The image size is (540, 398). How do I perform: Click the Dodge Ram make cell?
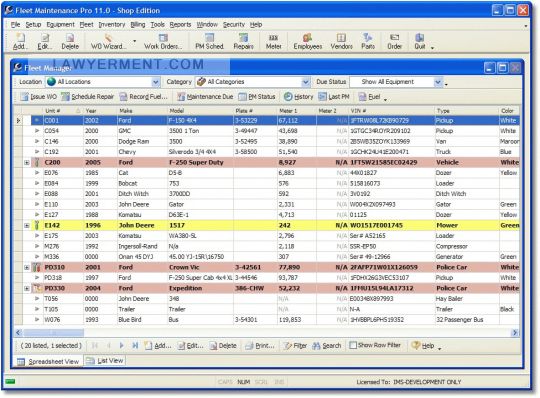142,141
